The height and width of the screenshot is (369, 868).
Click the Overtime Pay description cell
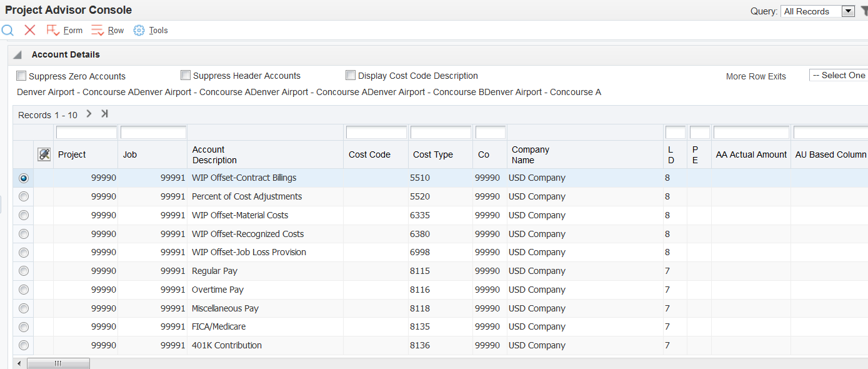click(265, 290)
